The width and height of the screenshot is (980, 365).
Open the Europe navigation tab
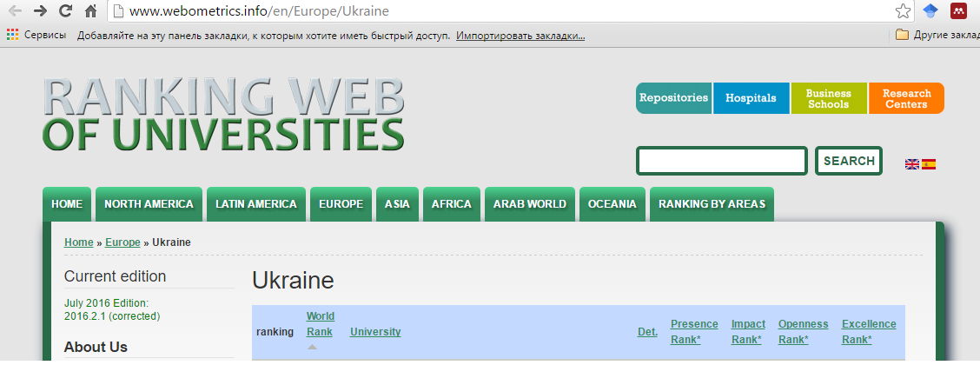coord(341,204)
